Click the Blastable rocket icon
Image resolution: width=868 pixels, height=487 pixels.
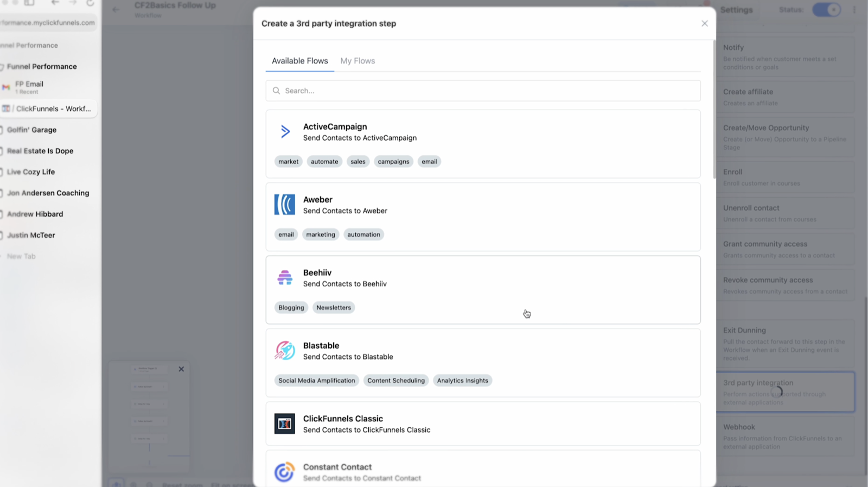click(285, 351)
